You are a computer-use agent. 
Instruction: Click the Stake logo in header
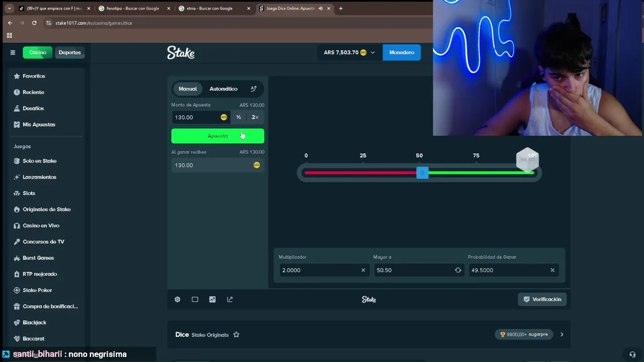click(181, 53)
